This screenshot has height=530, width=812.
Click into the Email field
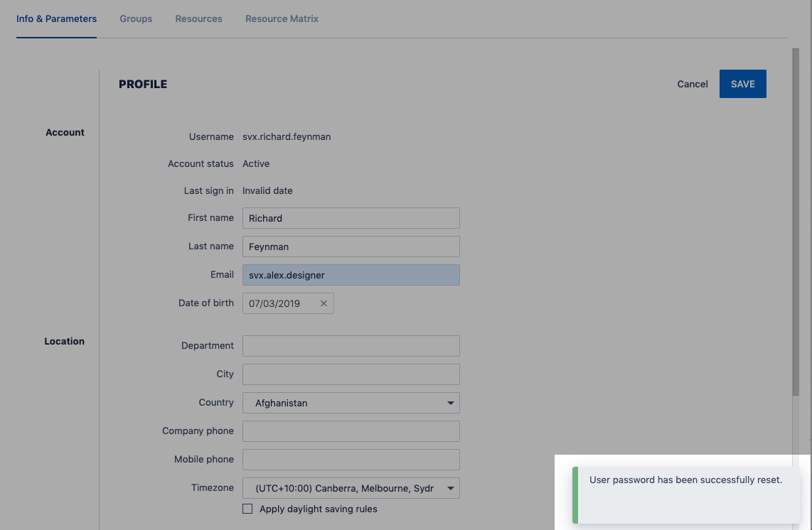[x=351, y=275]
